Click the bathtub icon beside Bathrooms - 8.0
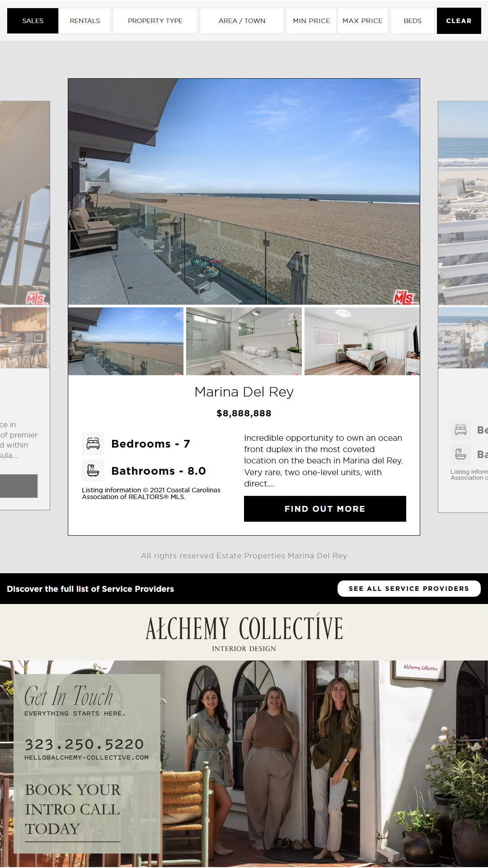488x868 pixels. (x=93, y=471)
